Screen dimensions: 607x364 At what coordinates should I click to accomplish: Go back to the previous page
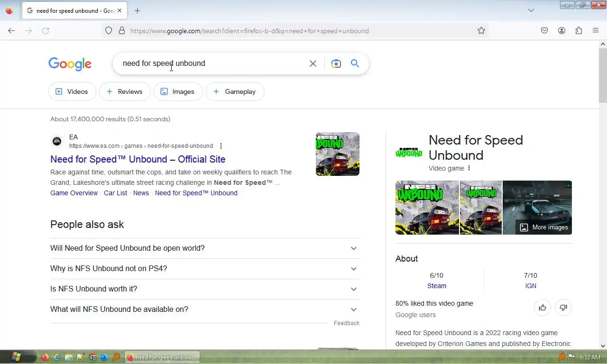pos(11,31)
